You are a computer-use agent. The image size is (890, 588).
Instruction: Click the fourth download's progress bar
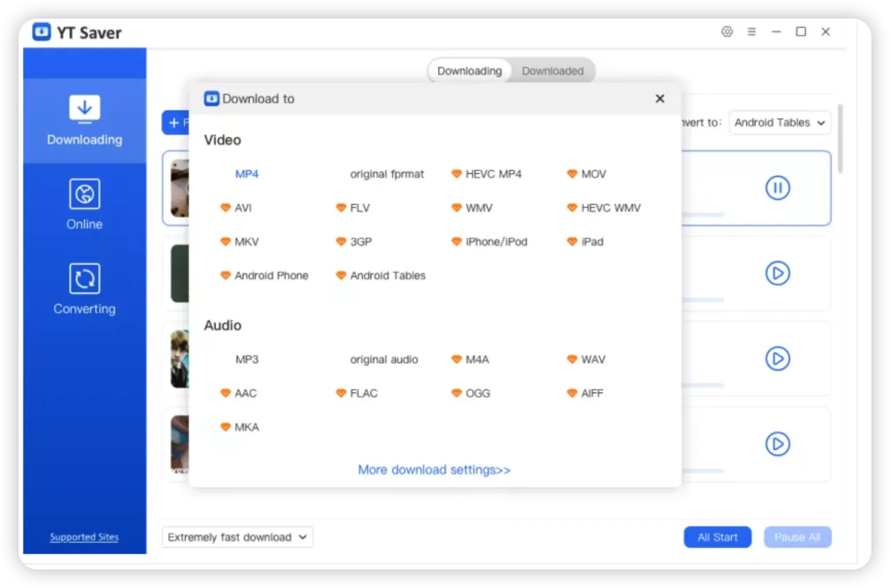(703, 471)
